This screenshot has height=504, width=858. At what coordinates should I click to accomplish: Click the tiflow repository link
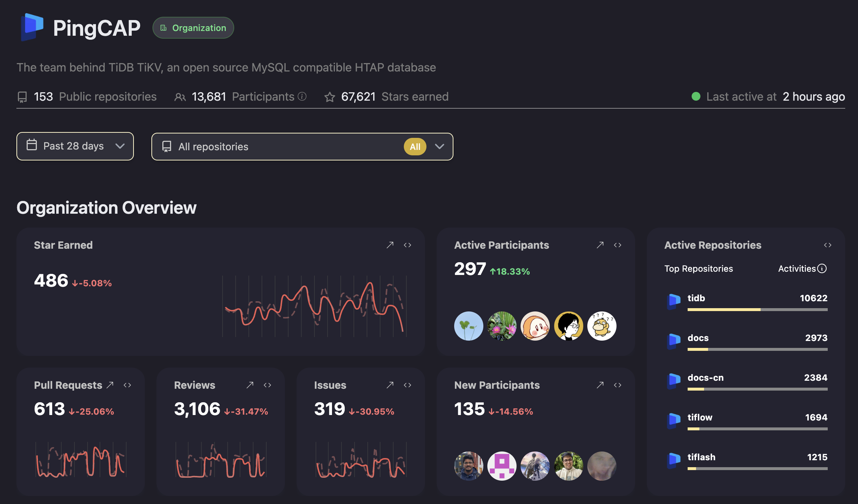700,418
